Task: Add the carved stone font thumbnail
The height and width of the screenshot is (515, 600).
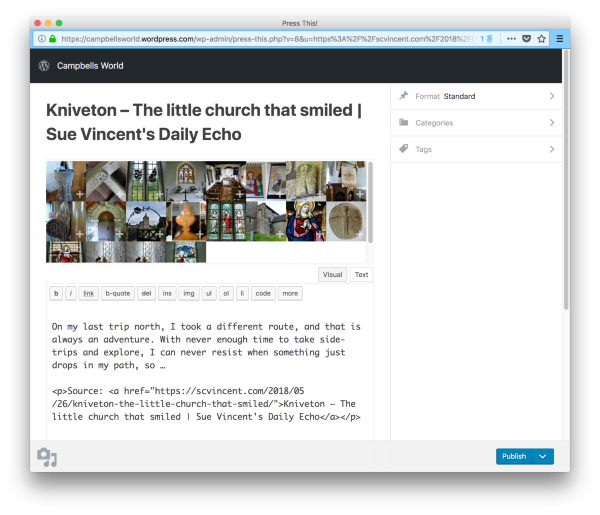Action: [x=66, y=181]
